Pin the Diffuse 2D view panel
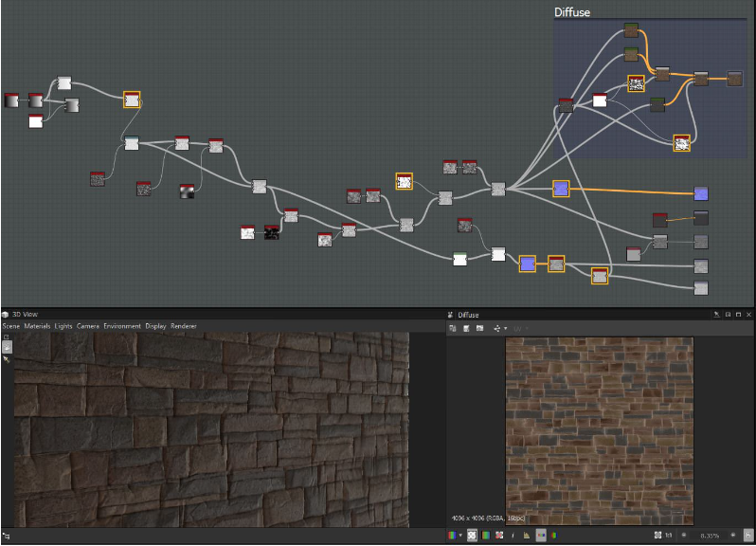756x546 pixels. pos(717,315)
